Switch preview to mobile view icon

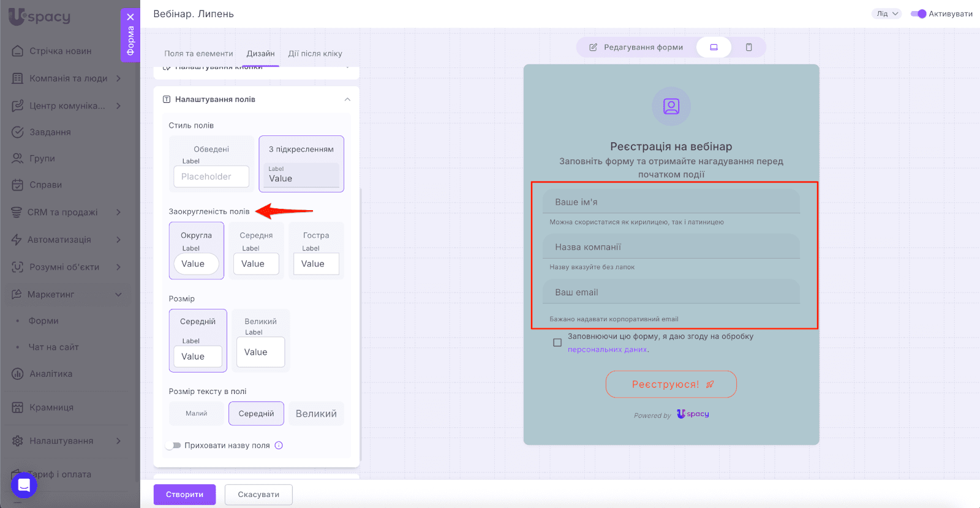748,47
